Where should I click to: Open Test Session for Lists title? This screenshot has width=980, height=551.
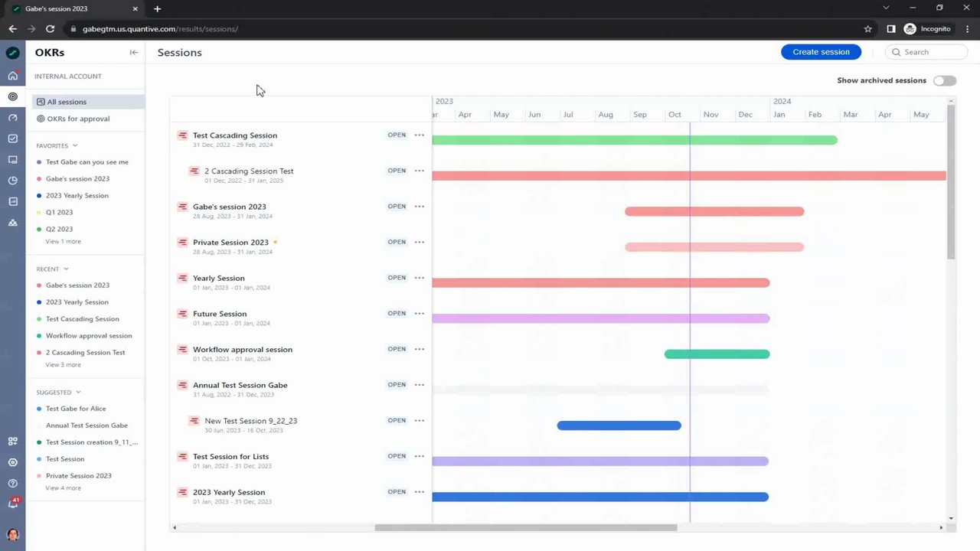230,457
